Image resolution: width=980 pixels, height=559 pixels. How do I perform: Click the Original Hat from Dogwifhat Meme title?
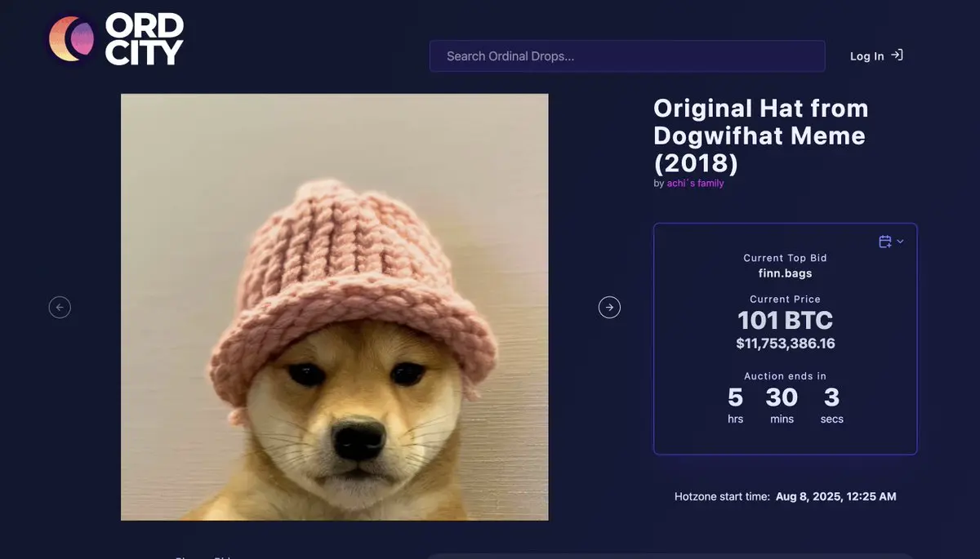pyautogui.click(x=761, y=135)
